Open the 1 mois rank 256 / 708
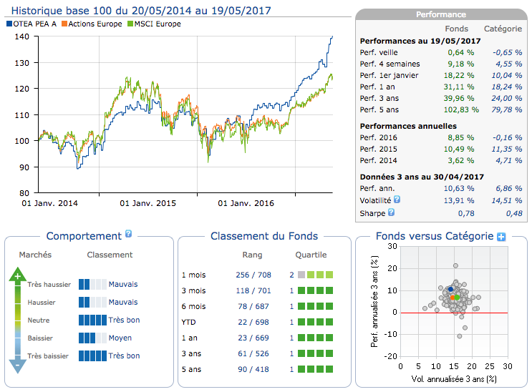The width and height of the screenshot is (532, 392). pyautogui.click(x=252, y=274)
